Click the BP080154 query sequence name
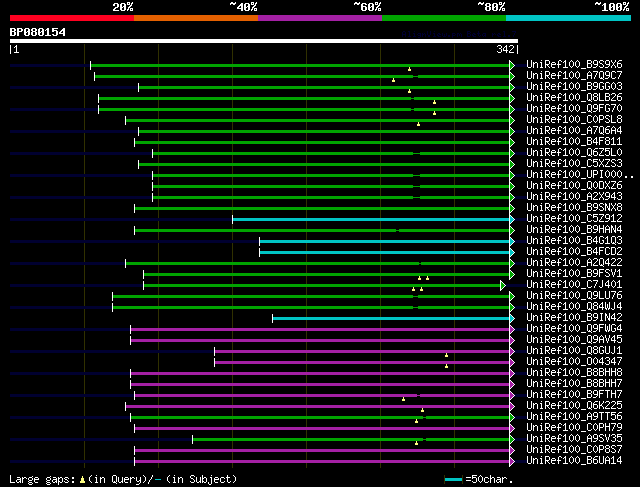This screenshot has height=487, width=640. [x=38, y=32]
